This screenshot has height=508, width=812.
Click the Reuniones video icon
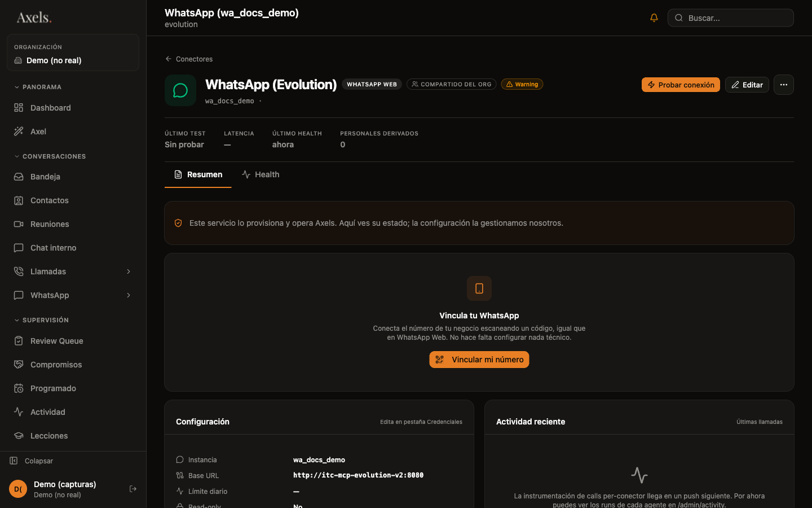point(19,224)
